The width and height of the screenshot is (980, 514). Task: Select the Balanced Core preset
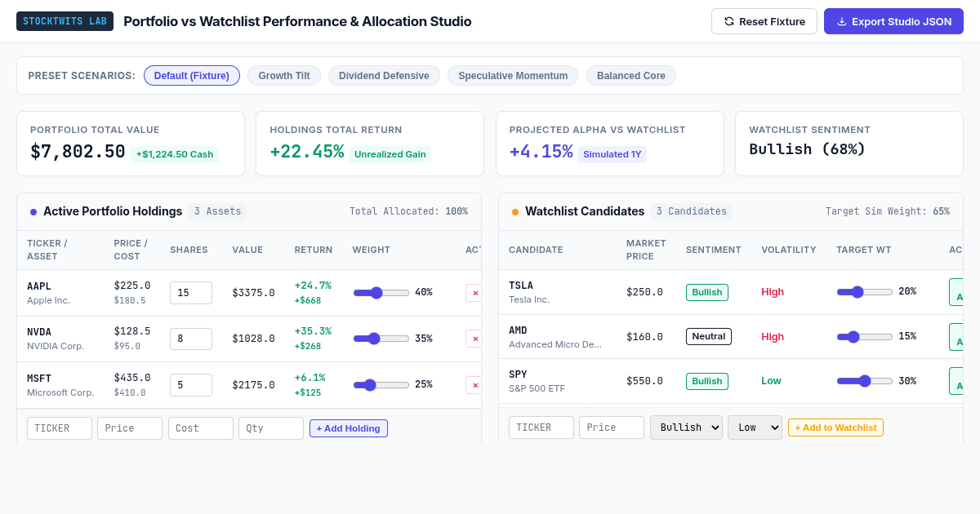tap(631, 76)
